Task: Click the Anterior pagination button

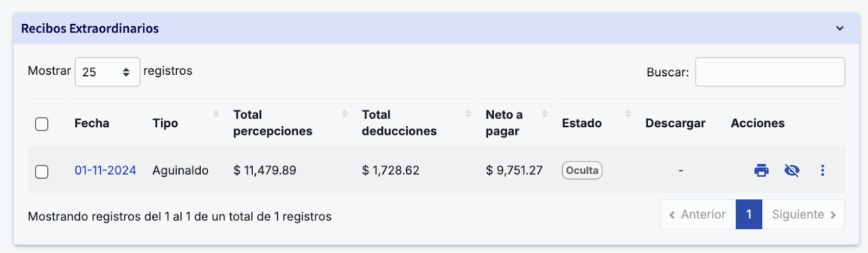Action: pyautogui.click(x=698, y=215)
